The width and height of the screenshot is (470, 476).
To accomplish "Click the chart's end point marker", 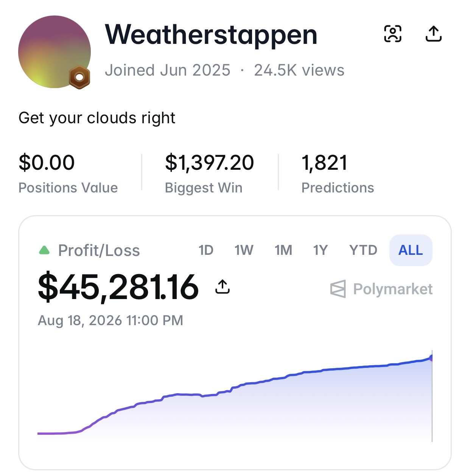I will tap(431, 358).
